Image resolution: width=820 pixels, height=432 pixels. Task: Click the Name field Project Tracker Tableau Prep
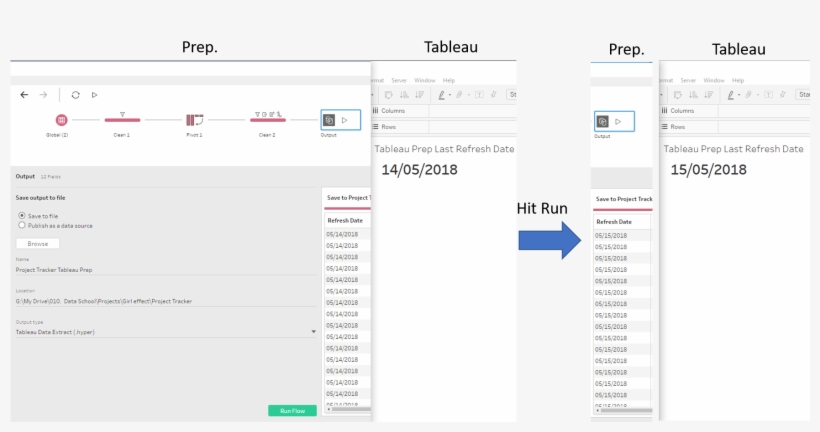166,270
